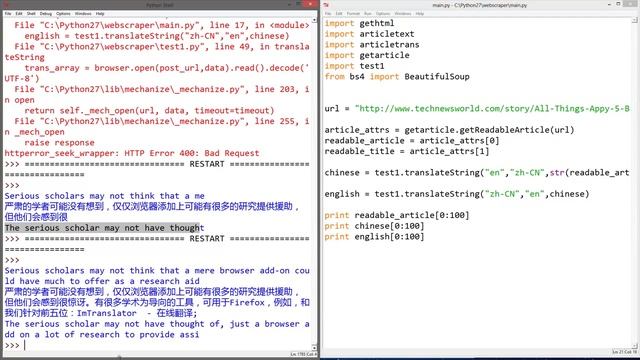Screen dimensions: 640x360
Task: Close the Python Shell window
Action: click(x=311, y=4)
